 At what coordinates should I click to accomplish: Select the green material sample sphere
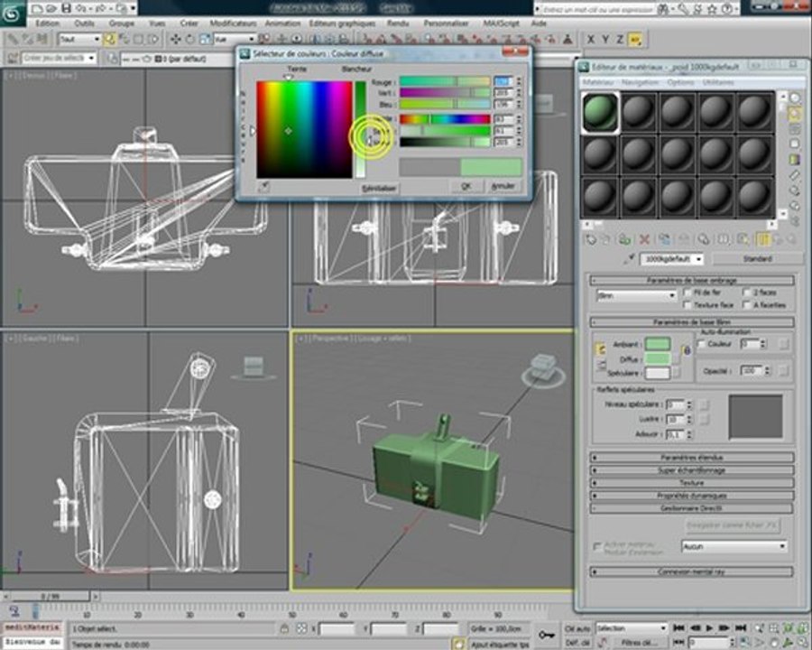[600, 113]
